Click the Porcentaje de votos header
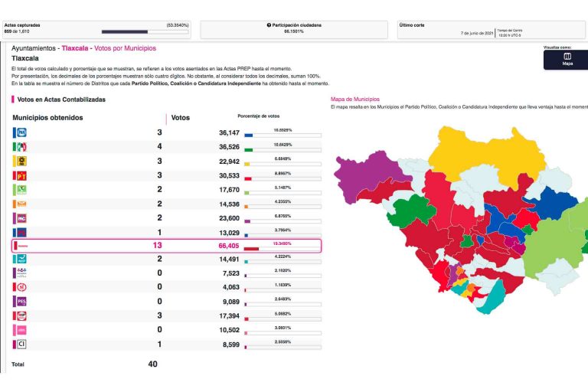 258,116
